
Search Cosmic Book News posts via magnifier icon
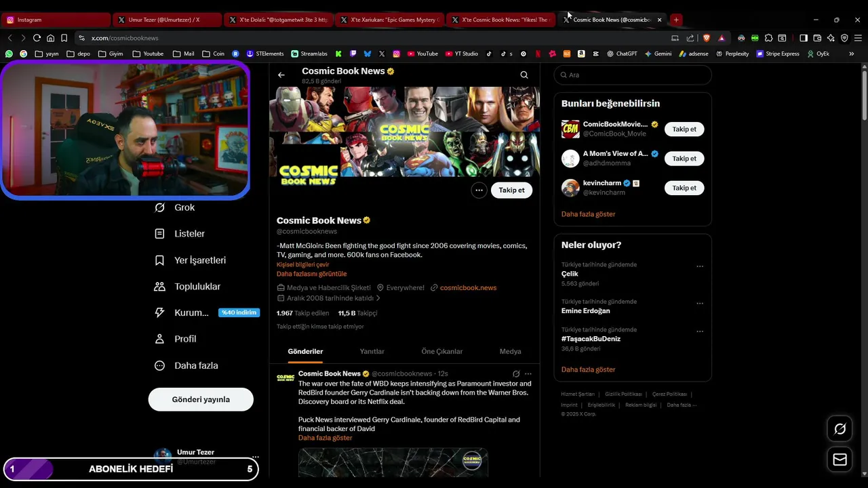524,75
